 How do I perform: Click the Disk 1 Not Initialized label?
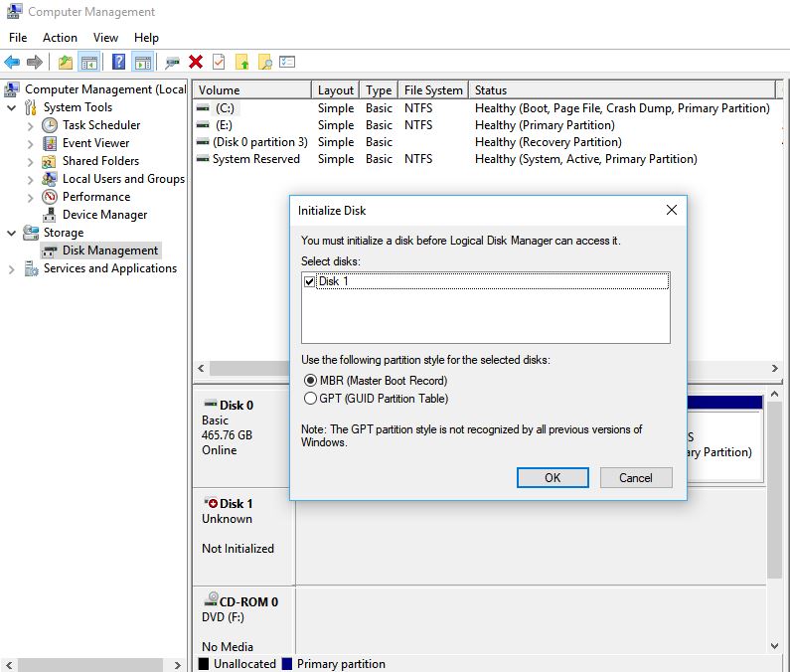click(237, 549)
